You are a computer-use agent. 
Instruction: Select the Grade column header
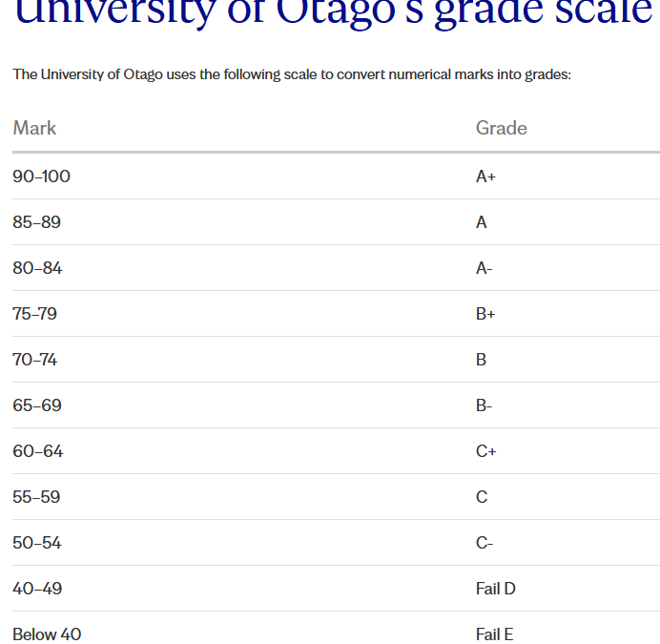pyautogui.click(x=501, y=128)
